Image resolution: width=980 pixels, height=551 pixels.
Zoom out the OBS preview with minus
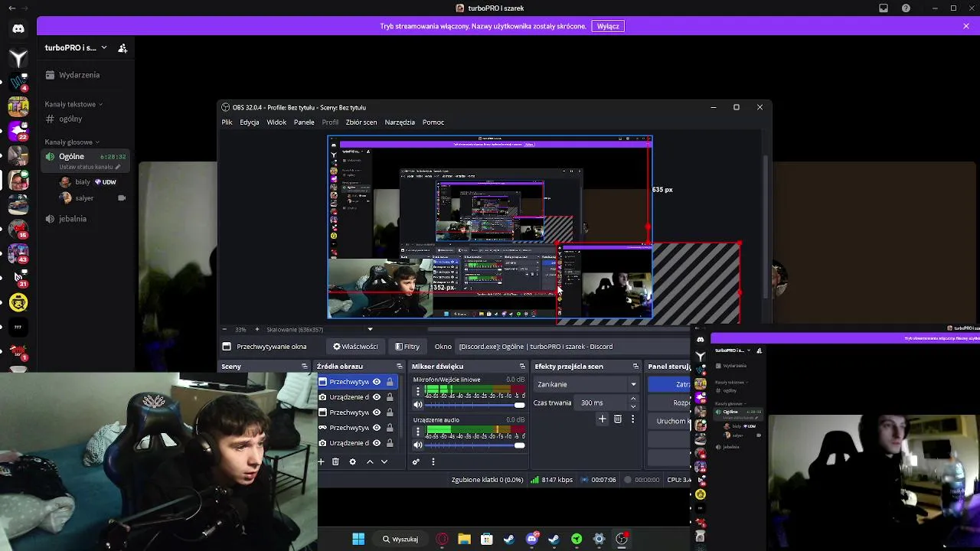pos(224,330)
